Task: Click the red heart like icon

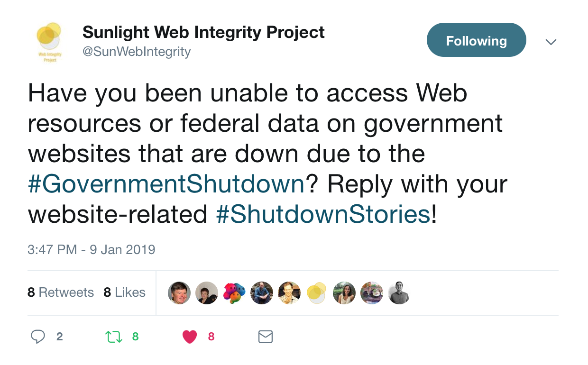Action: (190, 337)
